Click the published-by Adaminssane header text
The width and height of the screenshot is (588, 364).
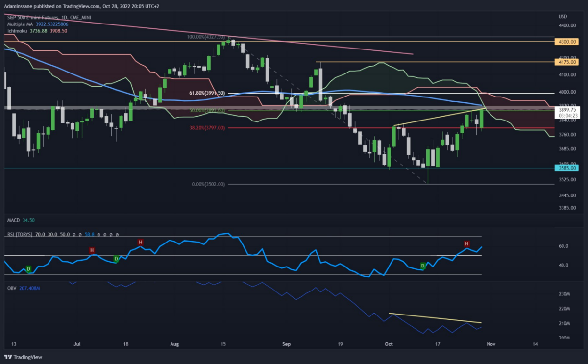81,6
